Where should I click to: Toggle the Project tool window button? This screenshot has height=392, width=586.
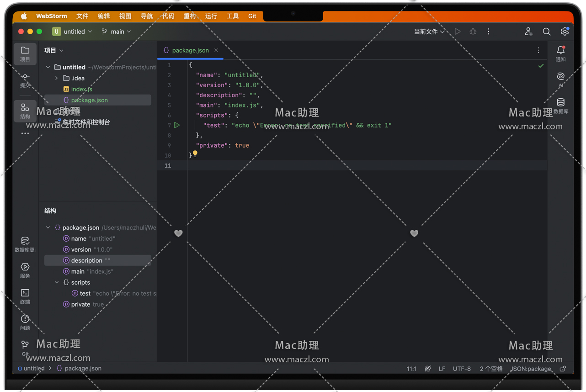click(x=25, y=53)
